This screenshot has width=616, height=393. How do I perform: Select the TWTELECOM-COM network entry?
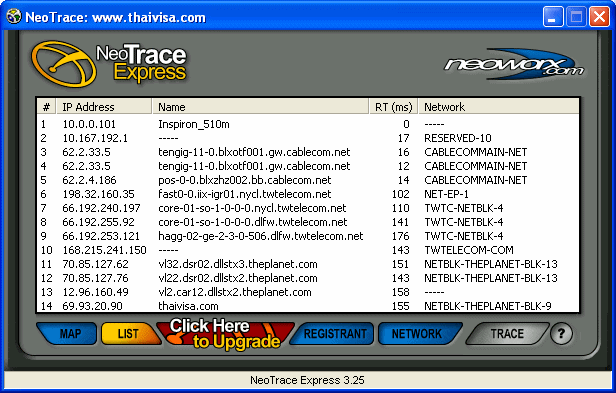coord(469,250)
